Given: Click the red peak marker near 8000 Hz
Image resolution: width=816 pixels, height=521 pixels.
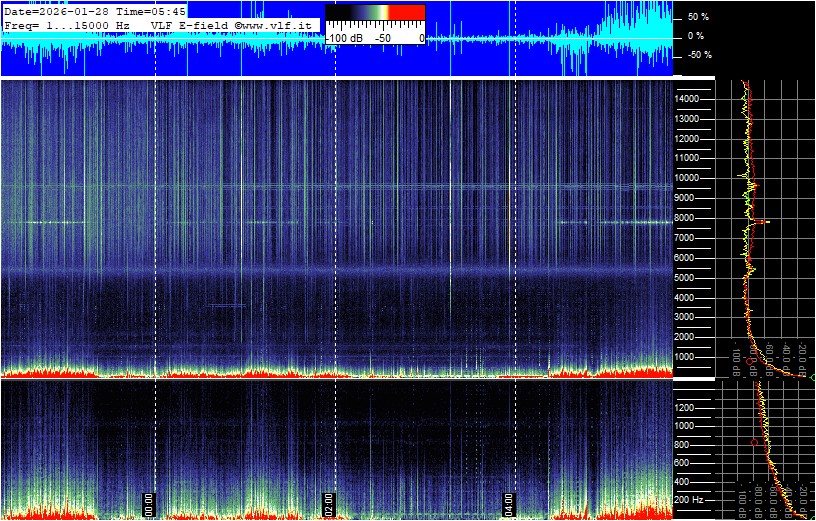Looking at the screenshot, I should point(763,221).
